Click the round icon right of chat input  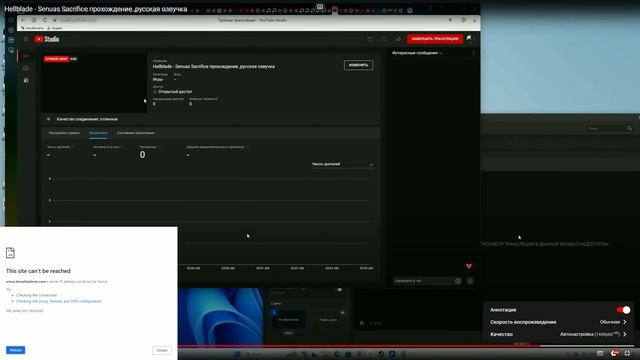[x=470, y=281]
